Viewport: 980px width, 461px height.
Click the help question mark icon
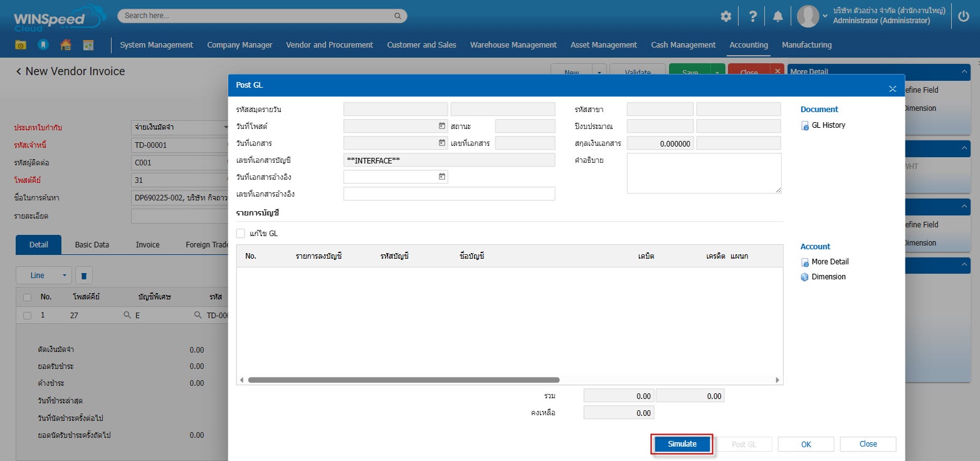[753, 16]
